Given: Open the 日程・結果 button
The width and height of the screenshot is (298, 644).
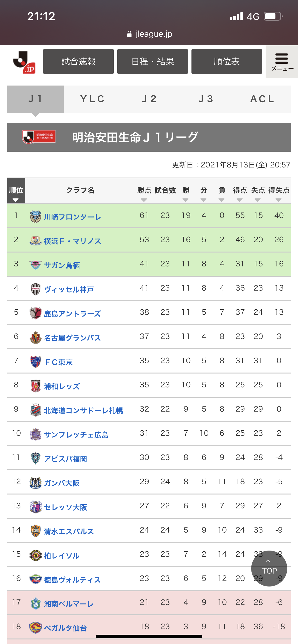Looking at the screenshot, I should pyautogui.click(x=153, y=62).
